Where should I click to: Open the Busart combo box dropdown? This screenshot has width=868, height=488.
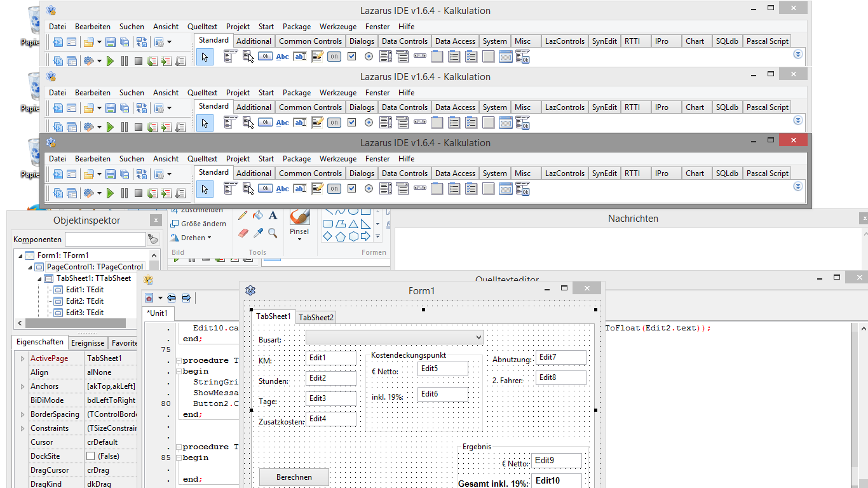pyautogui.click(x=478, y=337)
